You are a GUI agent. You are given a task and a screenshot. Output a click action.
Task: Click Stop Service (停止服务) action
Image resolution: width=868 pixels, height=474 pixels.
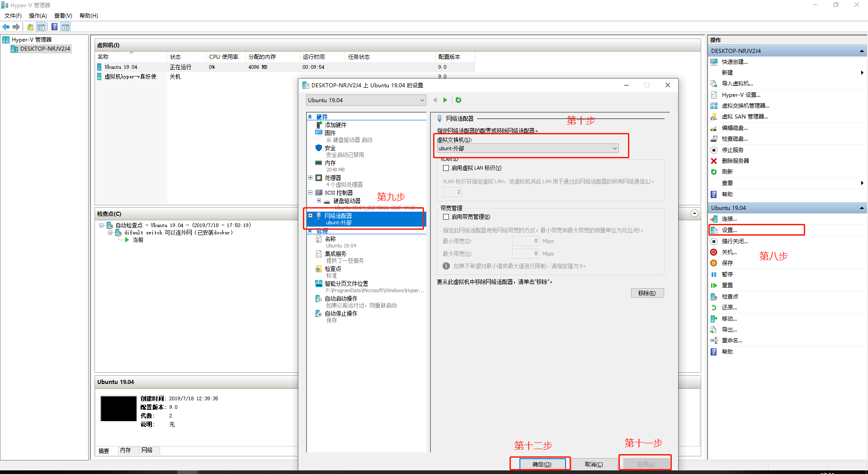click(732, 150)
